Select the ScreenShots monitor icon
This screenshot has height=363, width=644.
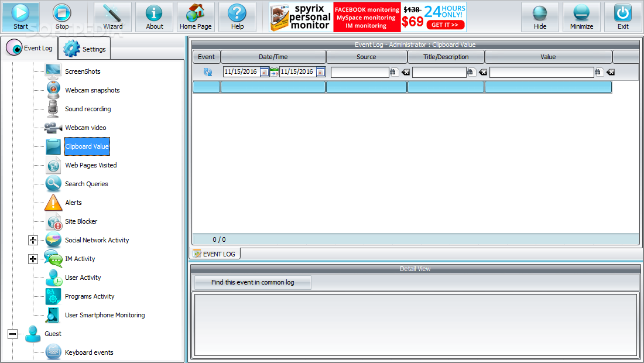point(53,71)
